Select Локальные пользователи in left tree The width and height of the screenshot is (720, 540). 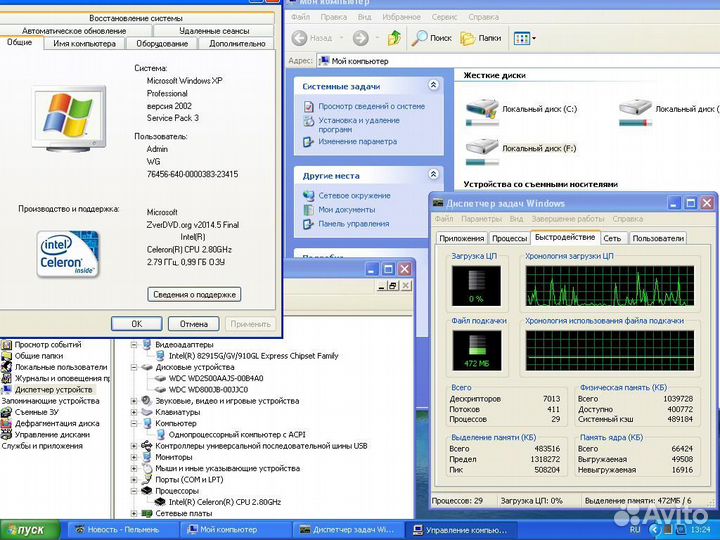coord(61,367)
